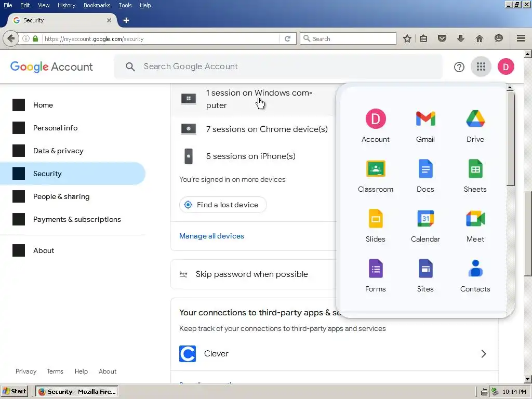Image resolution: width=532 pixels, height=399 pixels.
Task: Launch Meet from the apps grid
Action: 475,225
